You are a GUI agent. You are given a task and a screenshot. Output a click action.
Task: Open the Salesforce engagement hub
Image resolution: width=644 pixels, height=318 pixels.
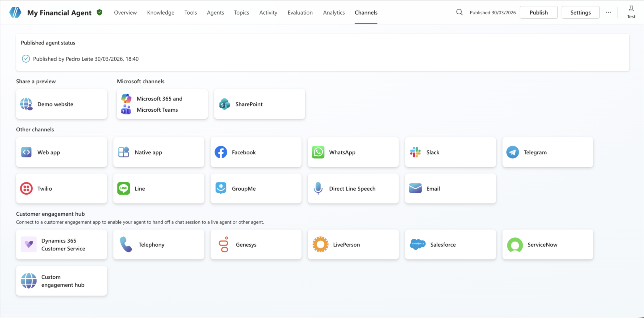click(x=451, y=244)
